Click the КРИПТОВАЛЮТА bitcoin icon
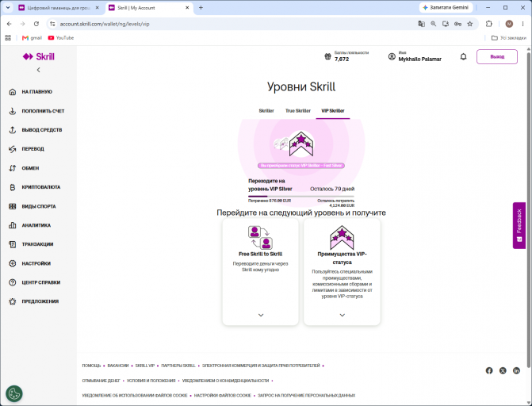This screenshot has width=532, height=406. tap(13, 187)
